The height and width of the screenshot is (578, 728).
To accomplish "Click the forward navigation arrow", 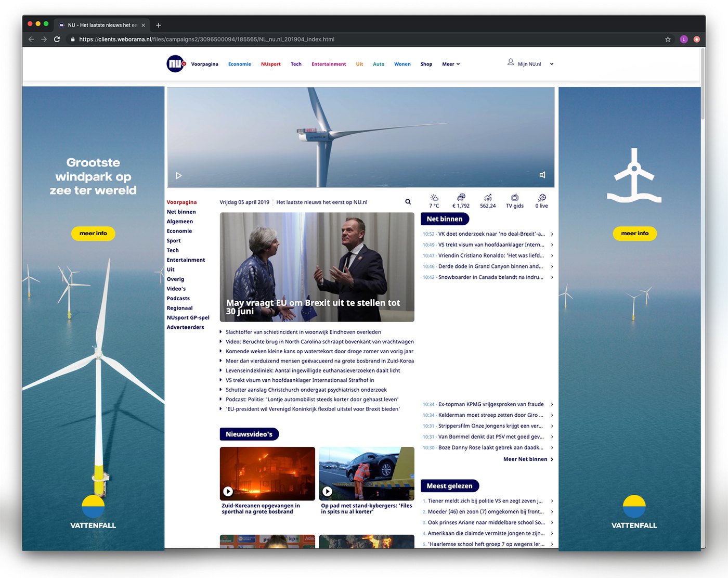I will click(44, 39).
